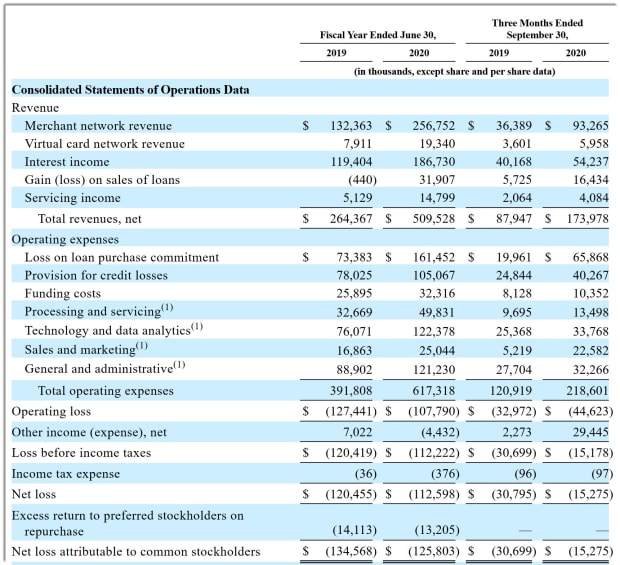Click the 'Fiscal Year Ended June 30,' header
Viewport: 620px width, 565px height.
click(x=378, y=35)
